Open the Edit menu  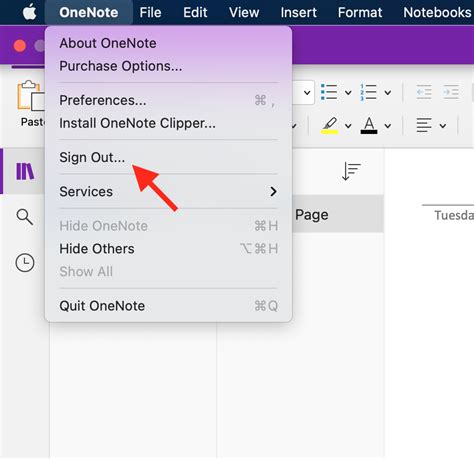pyautogui.click(x=195, y=13)
